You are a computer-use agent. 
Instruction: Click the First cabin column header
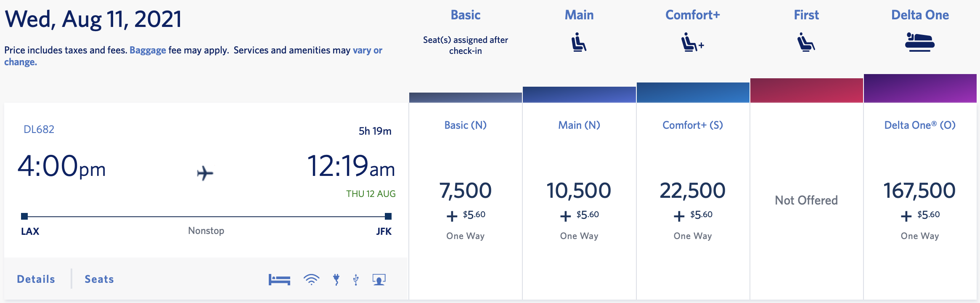pyautogui.click(x=806, y=14)
